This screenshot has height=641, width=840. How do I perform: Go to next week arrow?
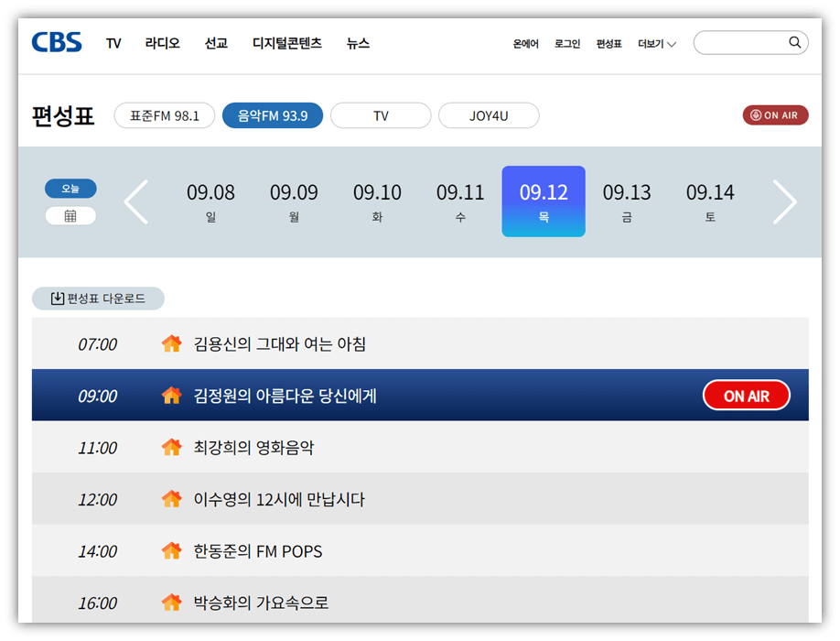click(x=784, y=201)
